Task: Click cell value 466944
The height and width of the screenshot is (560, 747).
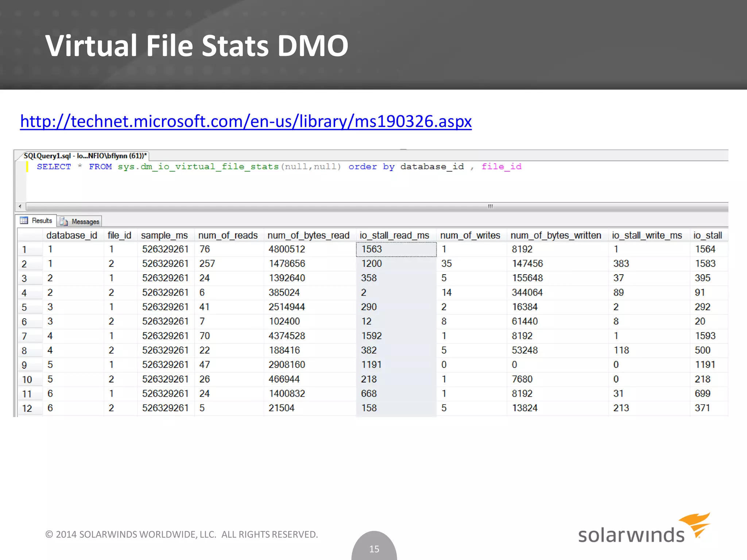Action: click(284, 379)
